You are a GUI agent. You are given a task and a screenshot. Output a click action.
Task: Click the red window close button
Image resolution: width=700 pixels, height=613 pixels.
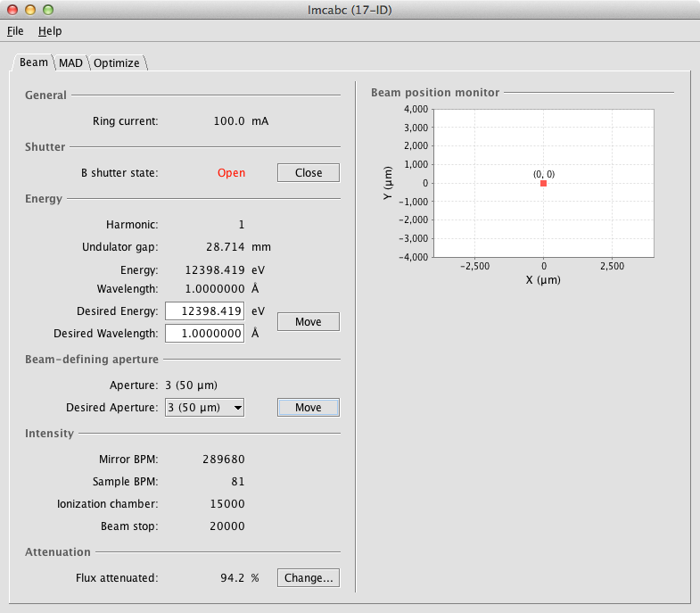12,10
